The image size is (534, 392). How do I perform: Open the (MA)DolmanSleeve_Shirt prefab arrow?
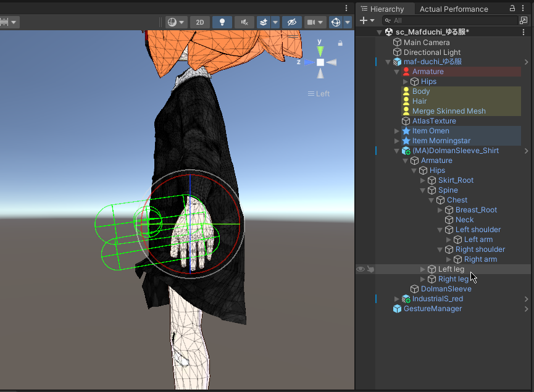pos(526,151)
